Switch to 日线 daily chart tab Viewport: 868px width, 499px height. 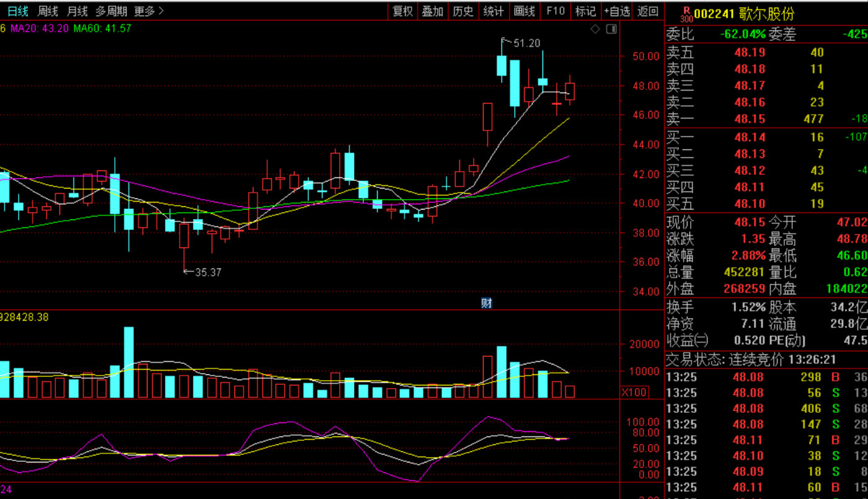click(x=17, y=11)
